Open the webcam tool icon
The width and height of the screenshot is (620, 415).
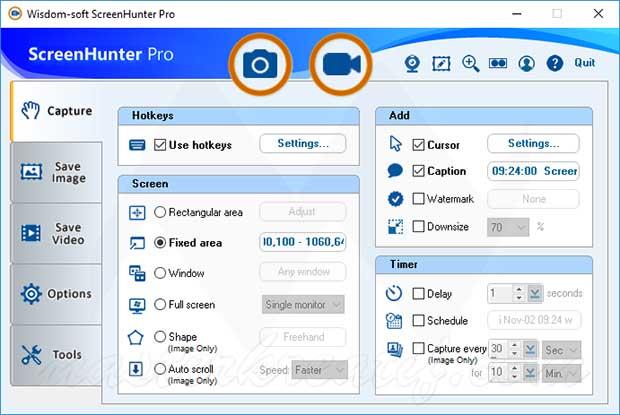tap(412, 63)
